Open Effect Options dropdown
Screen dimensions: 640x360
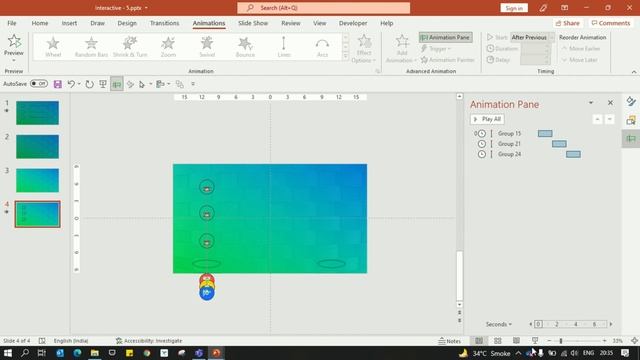(x=364, y=49)
